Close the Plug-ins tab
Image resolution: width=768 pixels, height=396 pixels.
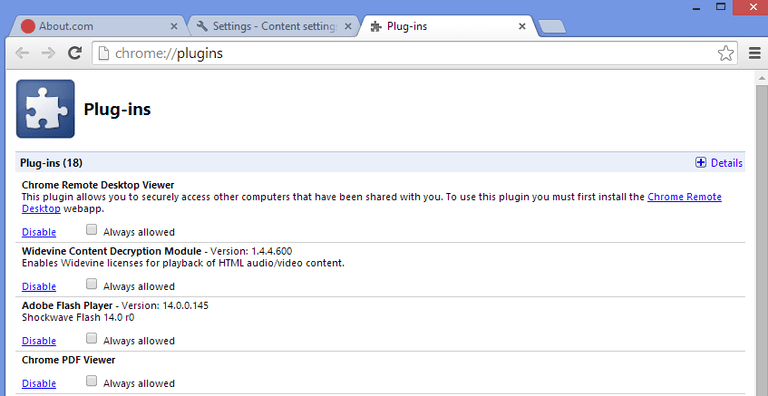pyautogui.click(x=522, y=26)
